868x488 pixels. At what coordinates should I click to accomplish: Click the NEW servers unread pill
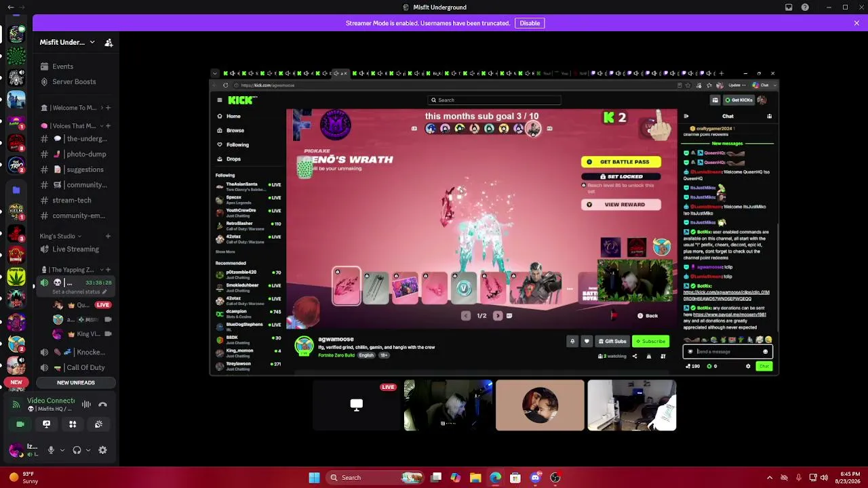[x=16, y=383]
